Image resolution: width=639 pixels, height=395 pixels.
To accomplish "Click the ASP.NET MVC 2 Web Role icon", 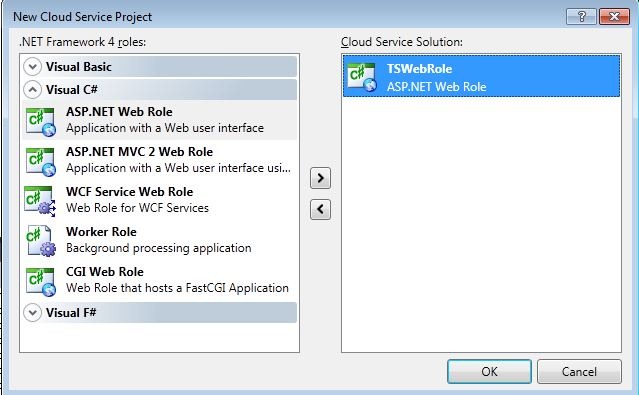I will 40,161.
